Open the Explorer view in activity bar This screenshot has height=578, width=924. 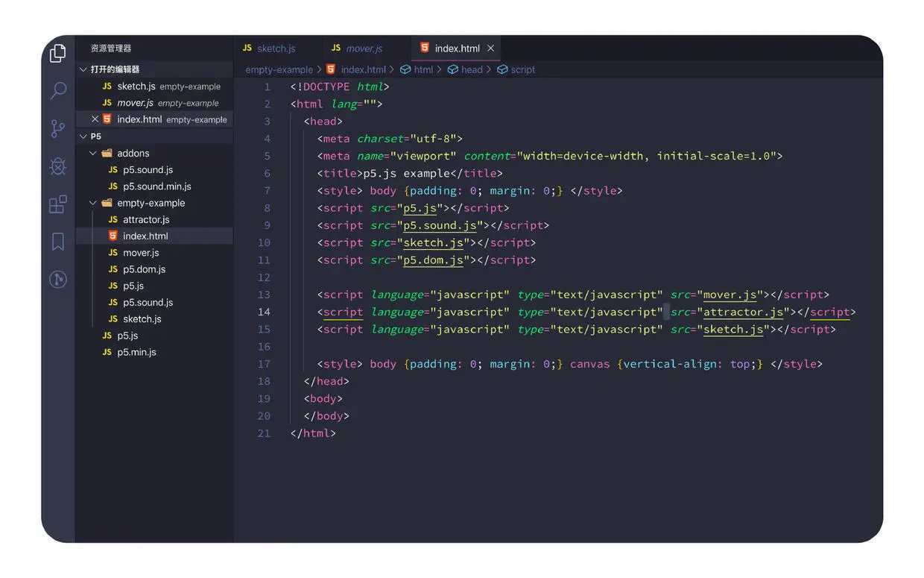click(58, 53)
